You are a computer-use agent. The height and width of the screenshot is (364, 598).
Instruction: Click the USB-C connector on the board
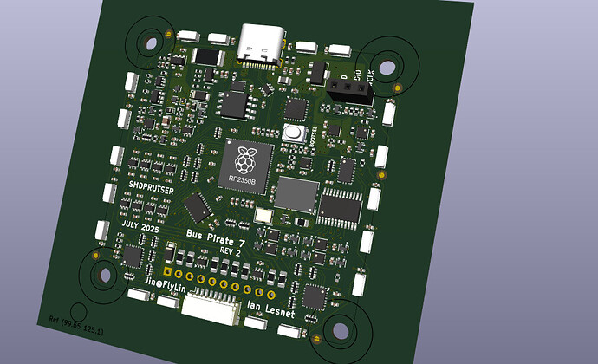(x=261, y=45)
